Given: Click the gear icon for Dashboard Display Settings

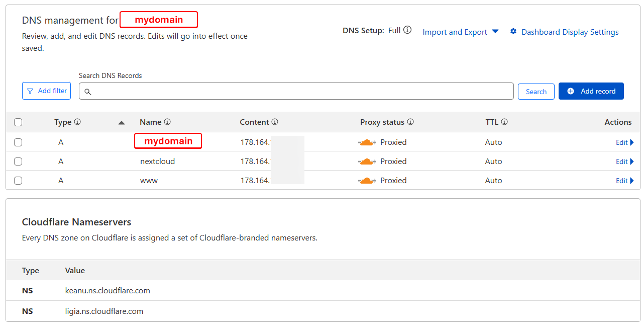Looking at the screenshot, I should 513,32.
